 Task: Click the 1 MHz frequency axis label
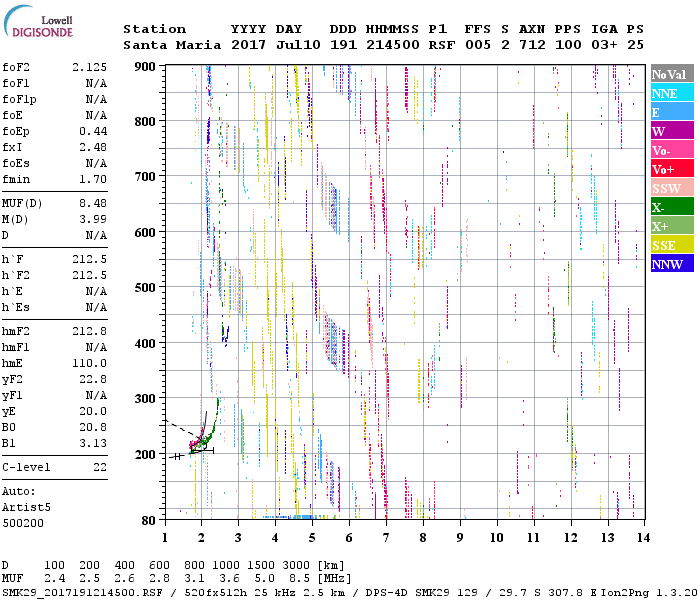pyautogui.click(x=165, y=538)
